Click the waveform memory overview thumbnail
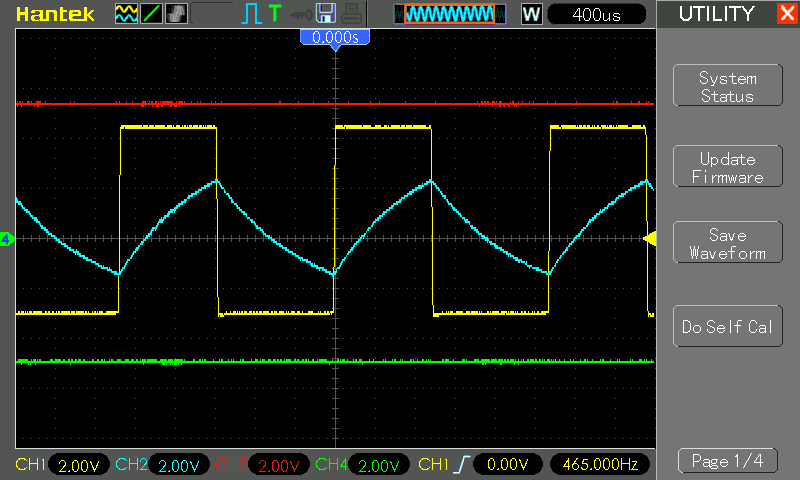800x480 pixels. point(444,13)
